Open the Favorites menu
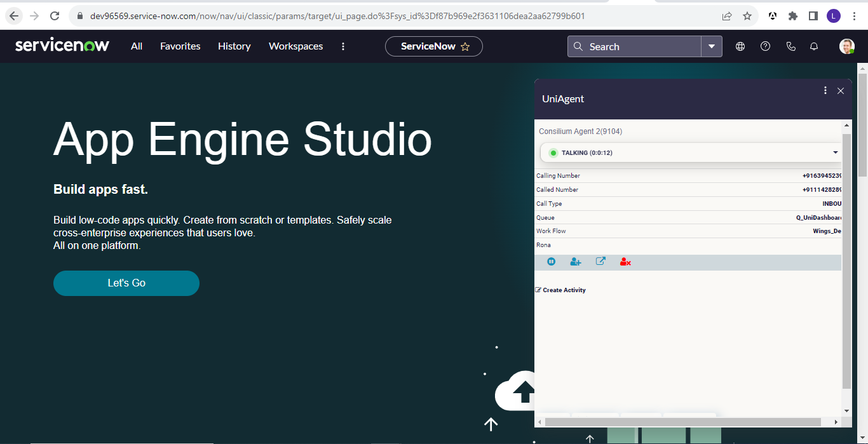Image resolution: width=868 pixels, height=444 pixels. [x=180, y=46]
